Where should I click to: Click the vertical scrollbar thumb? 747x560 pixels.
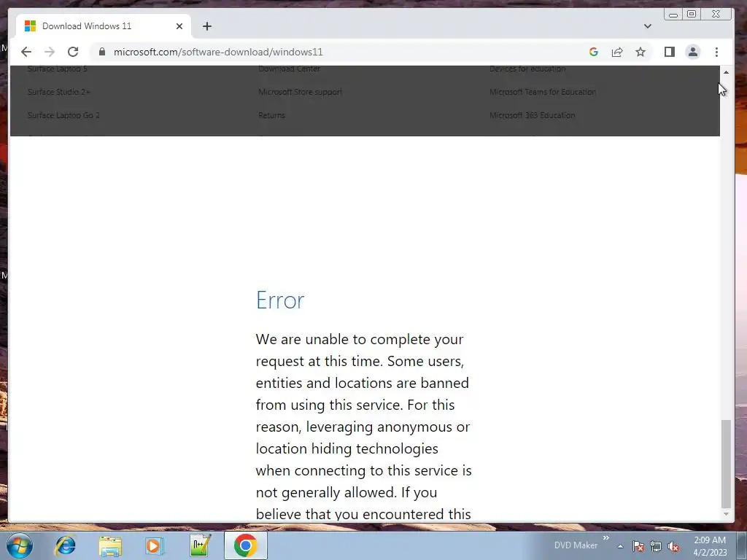pyautogui.click(x=726, y=464)
